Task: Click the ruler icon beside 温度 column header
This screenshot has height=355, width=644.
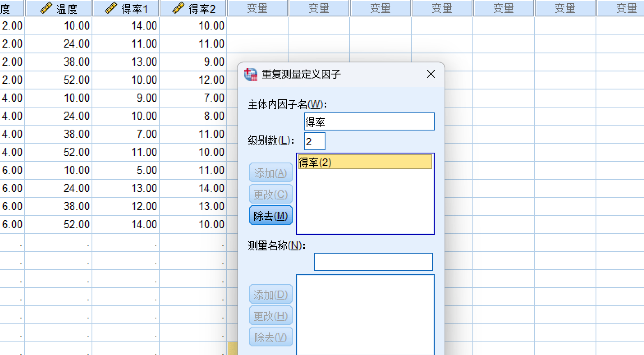Action: 46,8
